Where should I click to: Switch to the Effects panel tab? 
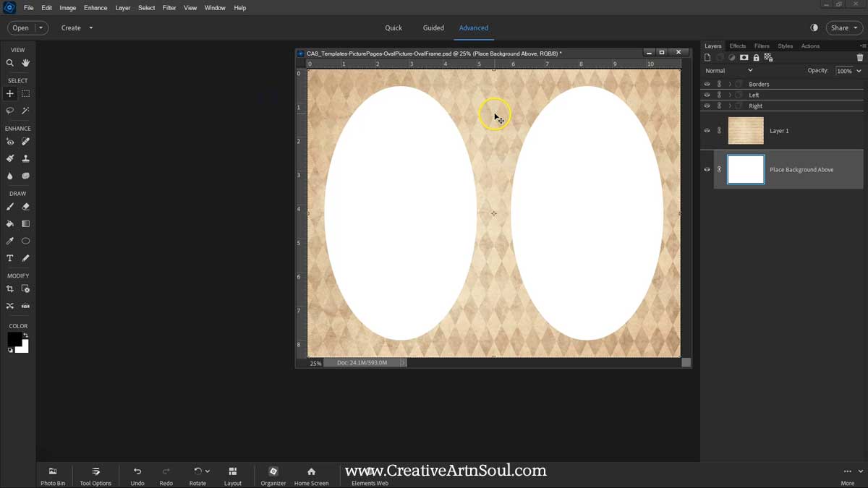[x=738, y=46]
